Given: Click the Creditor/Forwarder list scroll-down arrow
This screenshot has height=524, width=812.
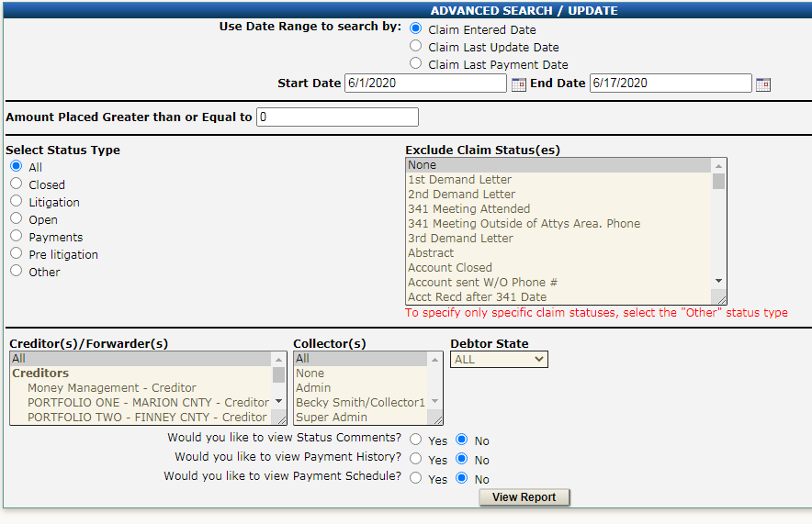Looking at the screenshot, I should pos(278,401).
